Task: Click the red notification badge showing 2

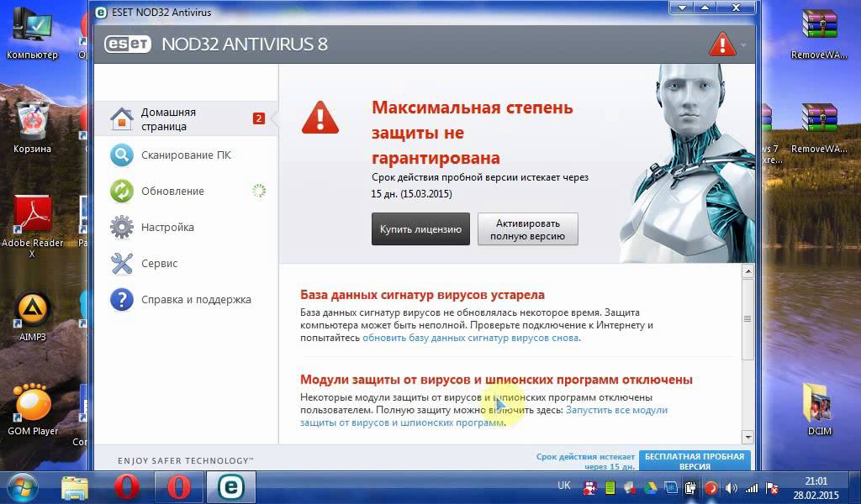Action: tap(259, 118)
